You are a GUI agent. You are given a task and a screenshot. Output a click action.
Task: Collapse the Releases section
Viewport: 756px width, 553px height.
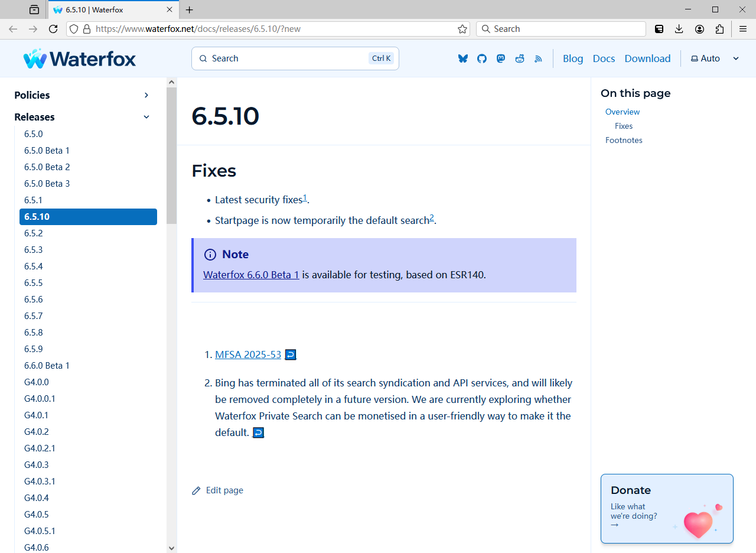[x=83, y=117]
